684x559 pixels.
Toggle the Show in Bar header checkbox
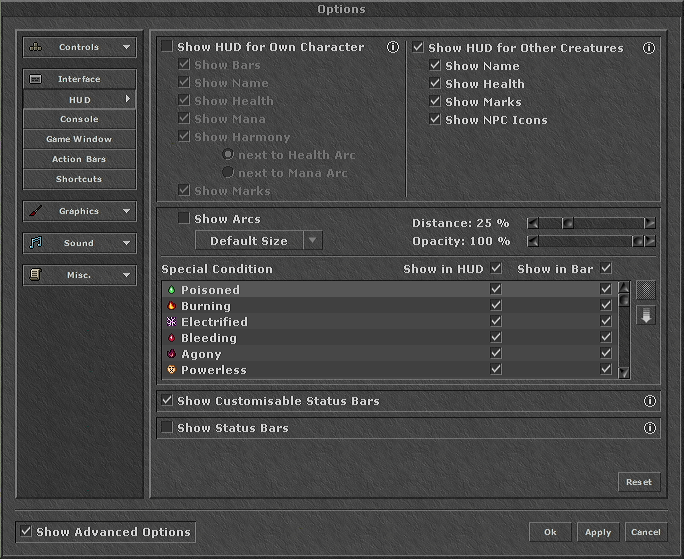tap(606, 268)
